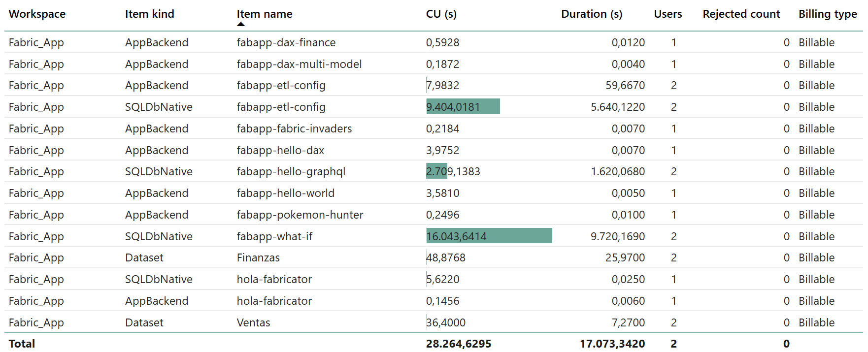868x352 pixels.
Task: Sort by the Users column header
Action: tap(668, 14)
